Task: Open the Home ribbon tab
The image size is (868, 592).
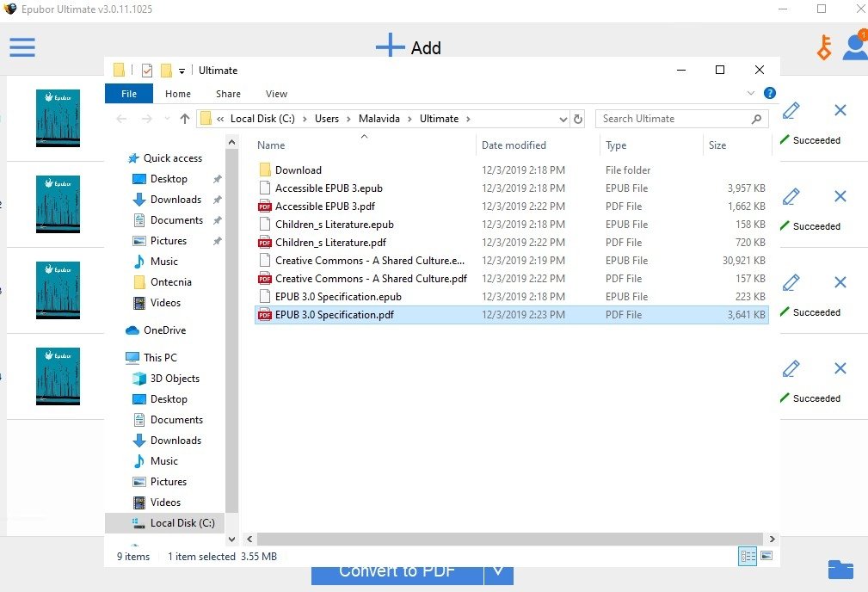Action: pyautogui.click(x=178, y=94)
